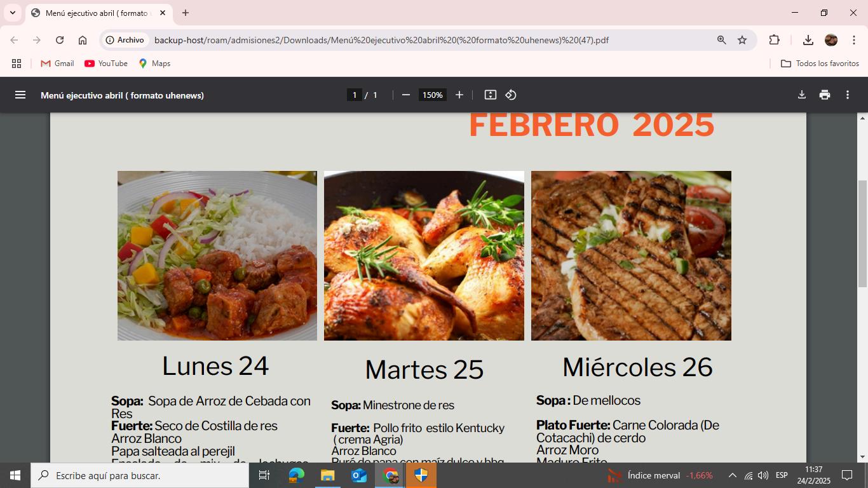This screenshot has height=488, width=868.
Task: Open the Extensions puzzle menu
Action: (774, 40)
